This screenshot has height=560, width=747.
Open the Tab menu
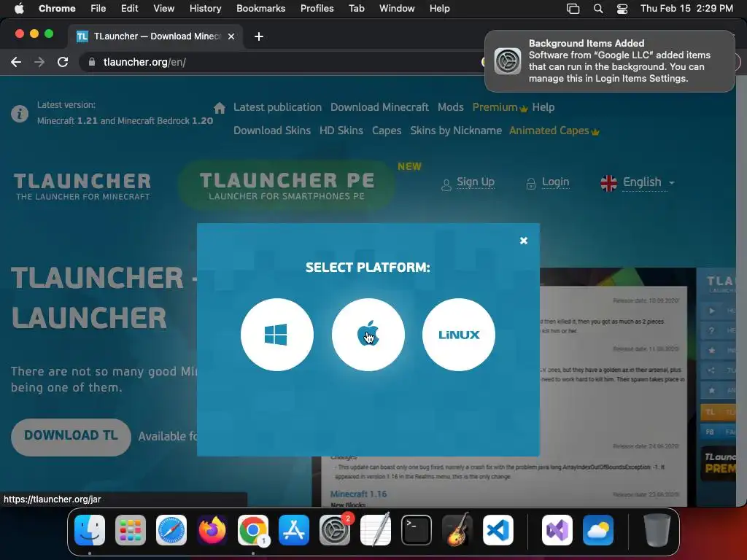point(356,8)
